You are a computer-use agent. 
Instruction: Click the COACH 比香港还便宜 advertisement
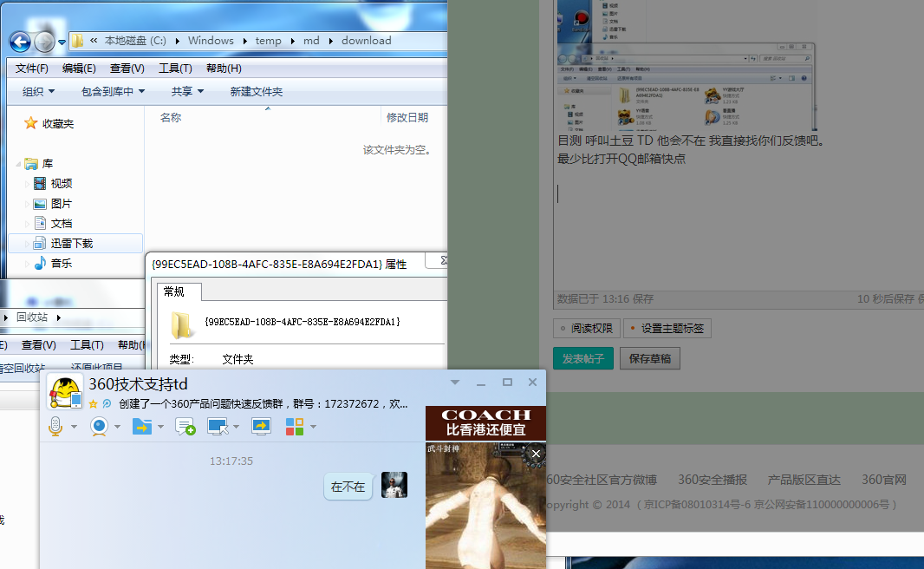click(x=485, y=422)
